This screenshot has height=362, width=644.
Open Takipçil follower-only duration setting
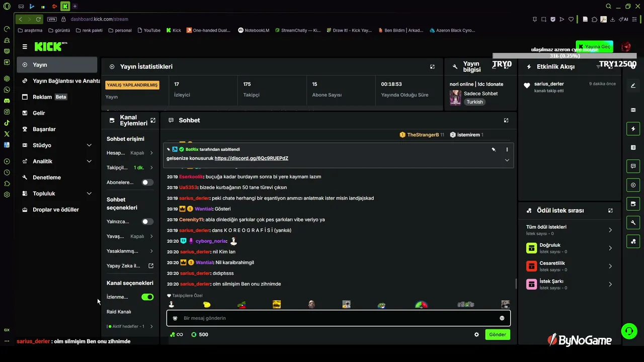[130, 167]
